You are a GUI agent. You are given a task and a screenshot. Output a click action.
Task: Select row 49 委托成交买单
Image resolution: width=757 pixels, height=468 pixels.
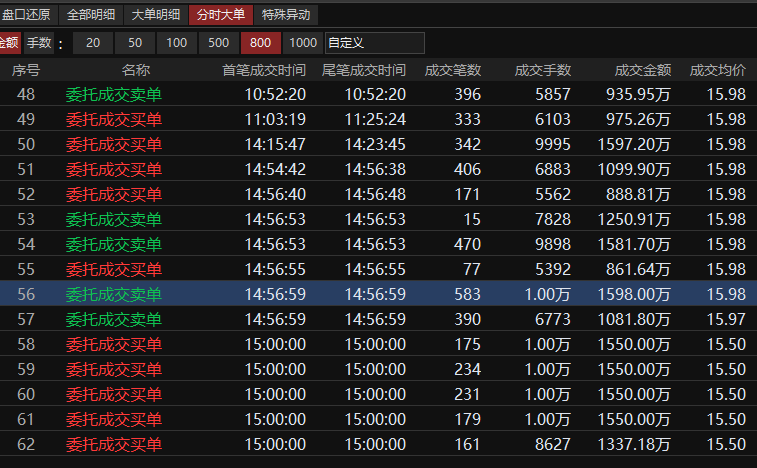(378, 119)
